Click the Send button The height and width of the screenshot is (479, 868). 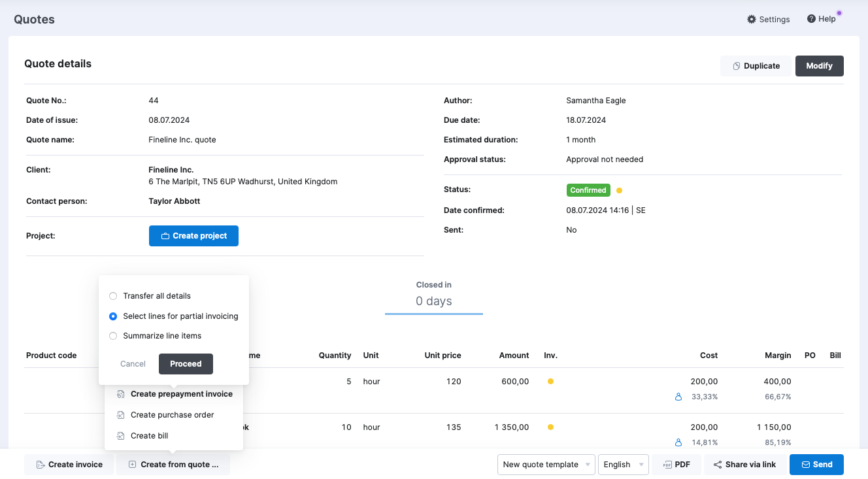click(816, 465)
